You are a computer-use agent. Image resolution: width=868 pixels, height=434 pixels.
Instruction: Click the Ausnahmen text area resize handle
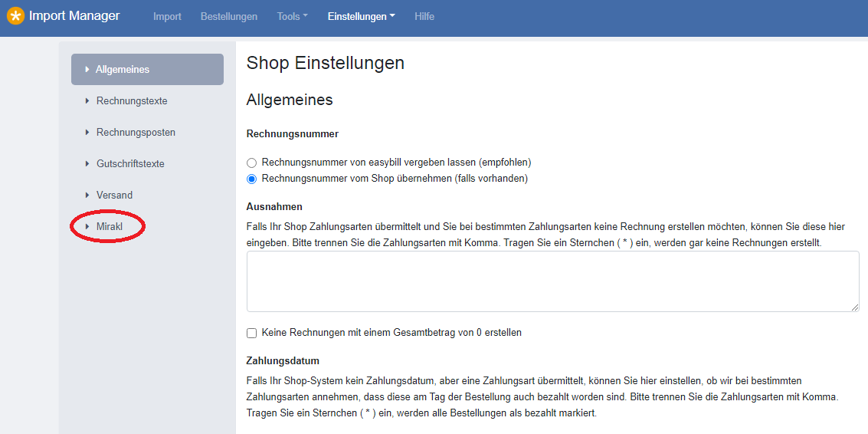[x=855, y=307]
